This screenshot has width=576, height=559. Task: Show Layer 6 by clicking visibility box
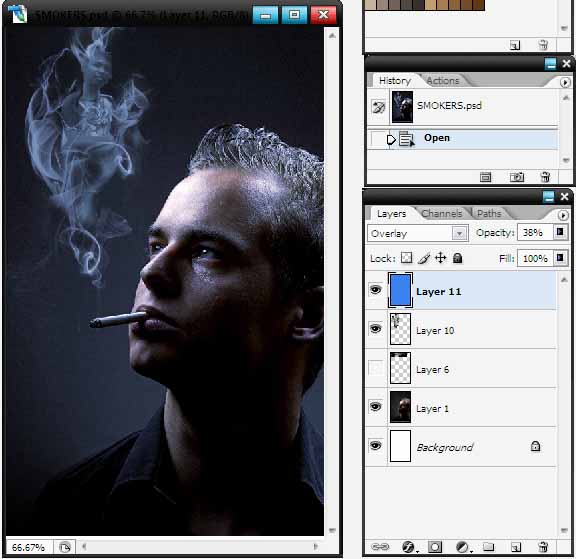(375, 368)
